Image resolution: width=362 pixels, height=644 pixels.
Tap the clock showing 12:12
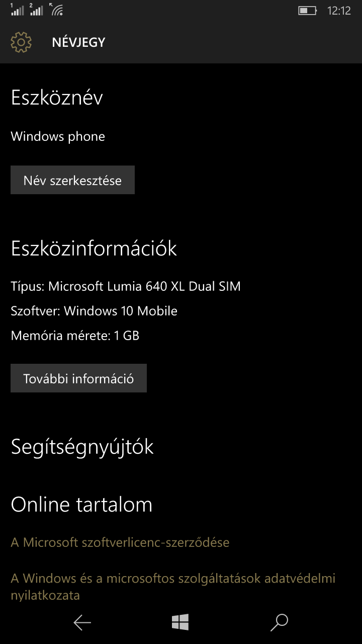[339, 11]
